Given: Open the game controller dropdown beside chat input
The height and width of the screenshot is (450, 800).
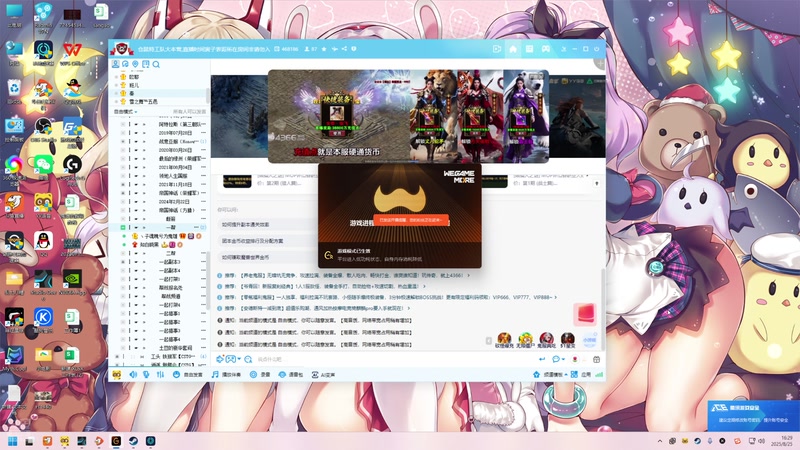Looking at the screenshot, I should pos(233,359).
